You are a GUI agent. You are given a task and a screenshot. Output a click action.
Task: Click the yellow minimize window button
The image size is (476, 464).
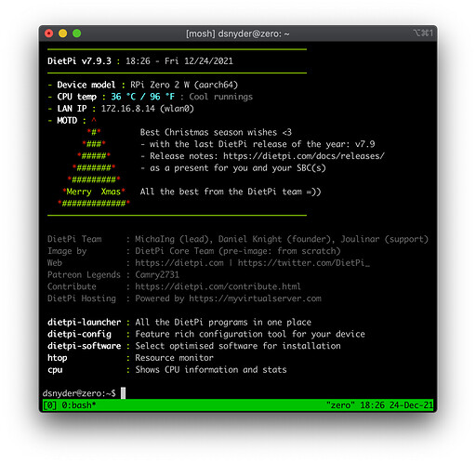pos(63,33)
